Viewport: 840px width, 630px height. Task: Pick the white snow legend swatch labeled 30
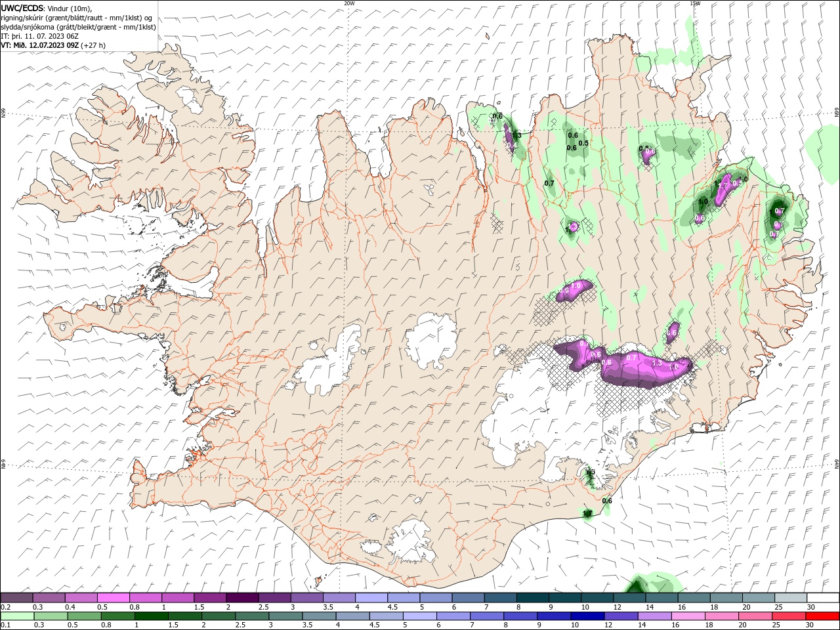822,598
